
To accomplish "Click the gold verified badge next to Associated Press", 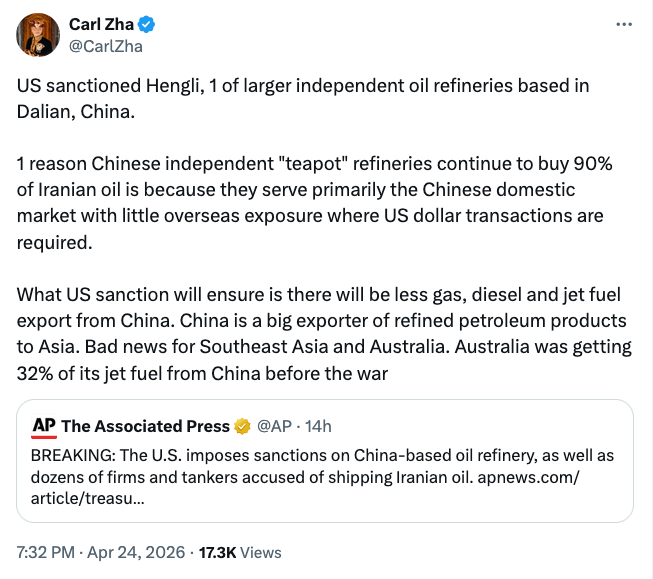I will tap(242, 427).
